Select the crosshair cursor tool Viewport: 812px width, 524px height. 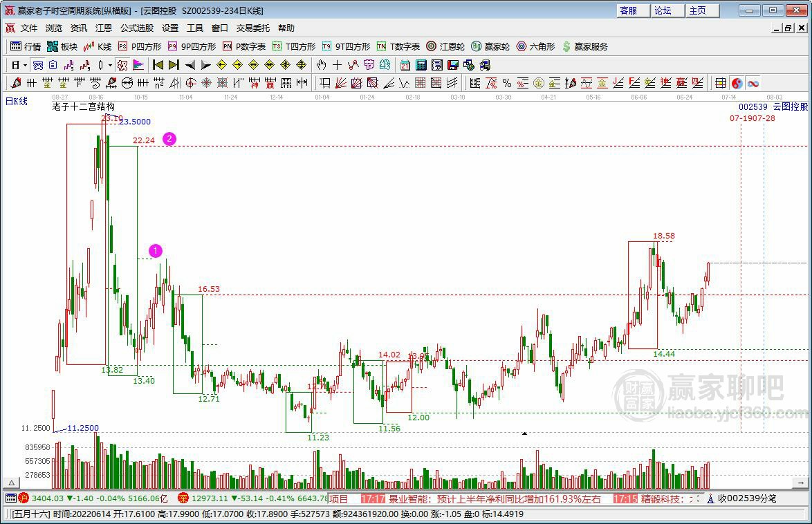click(337, 65)
